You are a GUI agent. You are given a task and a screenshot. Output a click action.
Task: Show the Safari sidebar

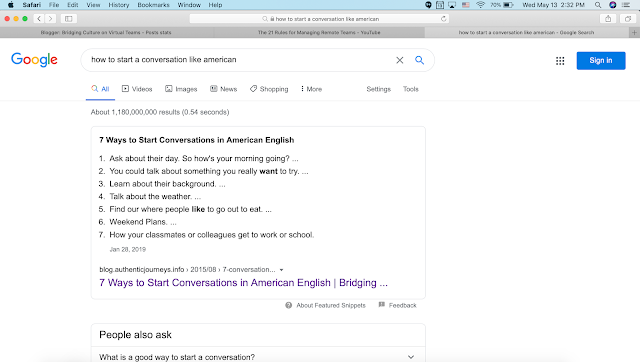pos(69,19)
